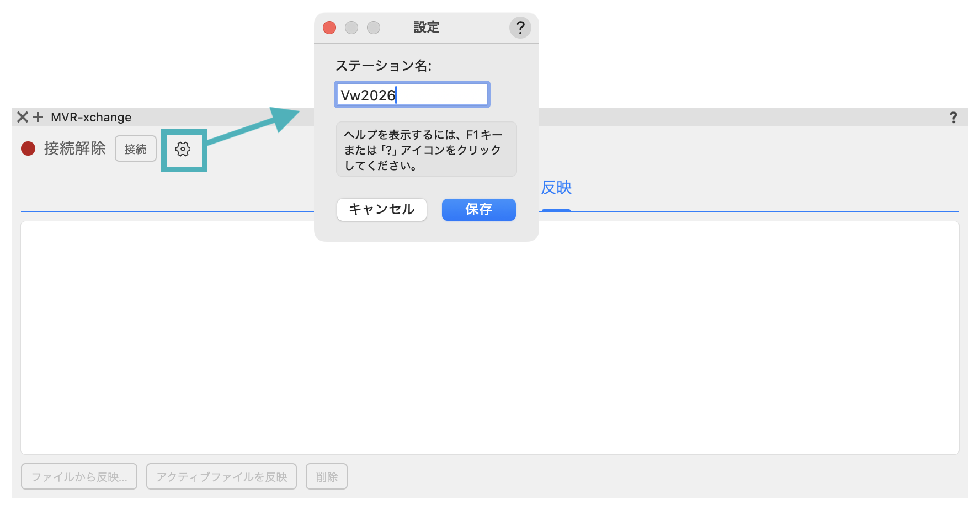Click the F1 help hint text box
980x510 pixels.
coord(426,150)
